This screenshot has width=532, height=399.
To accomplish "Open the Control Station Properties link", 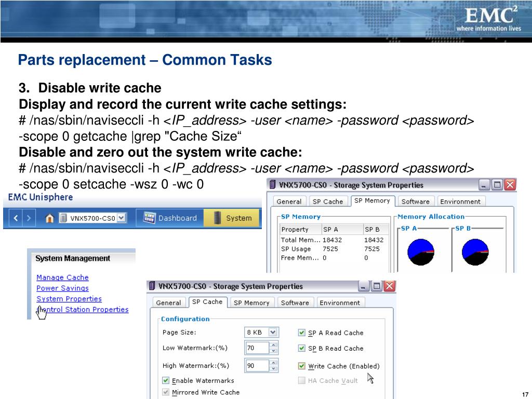I will click(83, 310).
